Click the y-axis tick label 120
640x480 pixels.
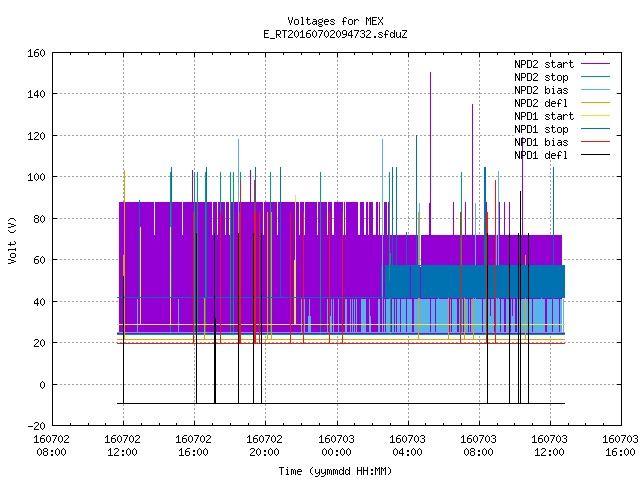[x=36, y=136]
